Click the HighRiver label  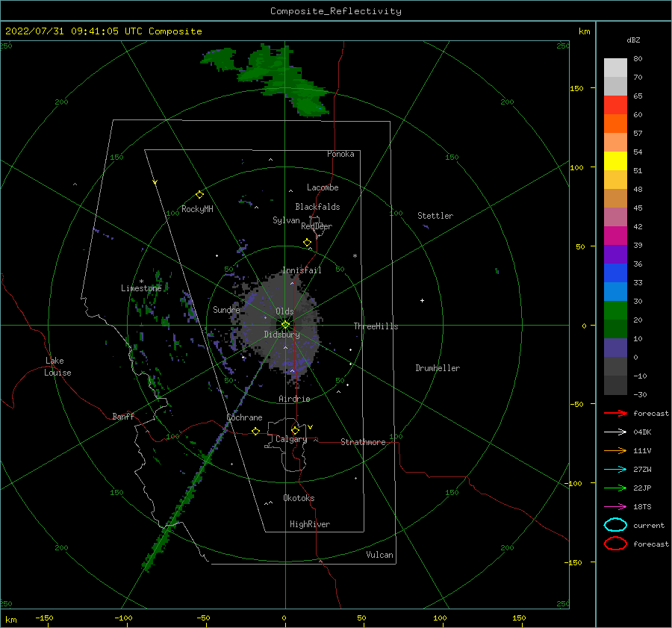pyautogui.click(x=310, y=524)
